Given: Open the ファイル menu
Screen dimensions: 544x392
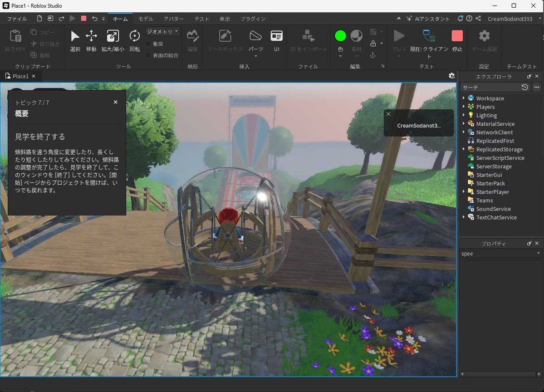Looking at the screenshot, I should tap(17, 19).
